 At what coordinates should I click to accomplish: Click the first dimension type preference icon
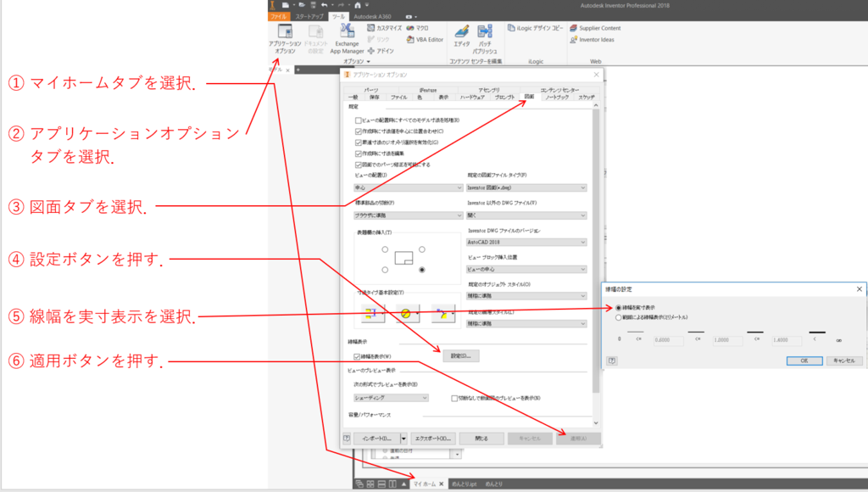click(x=371, y=314)
